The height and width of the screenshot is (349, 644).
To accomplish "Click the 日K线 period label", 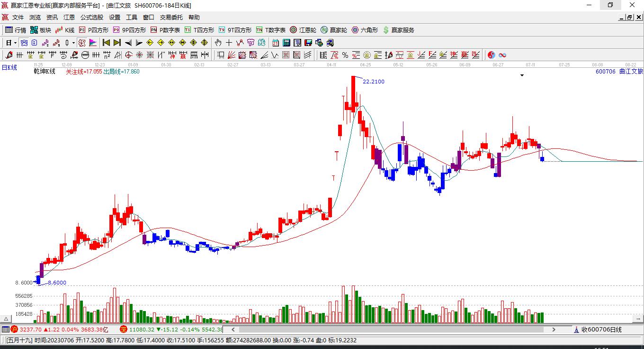I will click(9, 68).
